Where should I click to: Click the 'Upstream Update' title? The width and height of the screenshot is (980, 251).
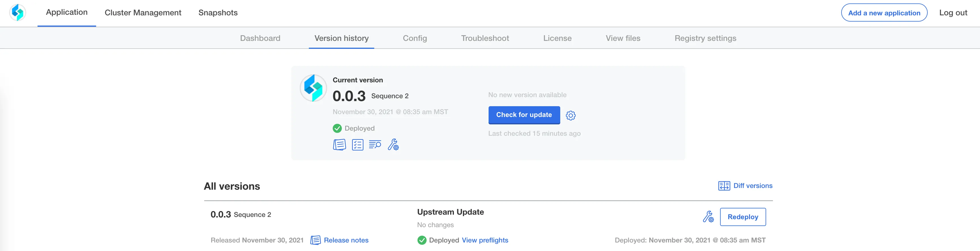coord(450,212)
